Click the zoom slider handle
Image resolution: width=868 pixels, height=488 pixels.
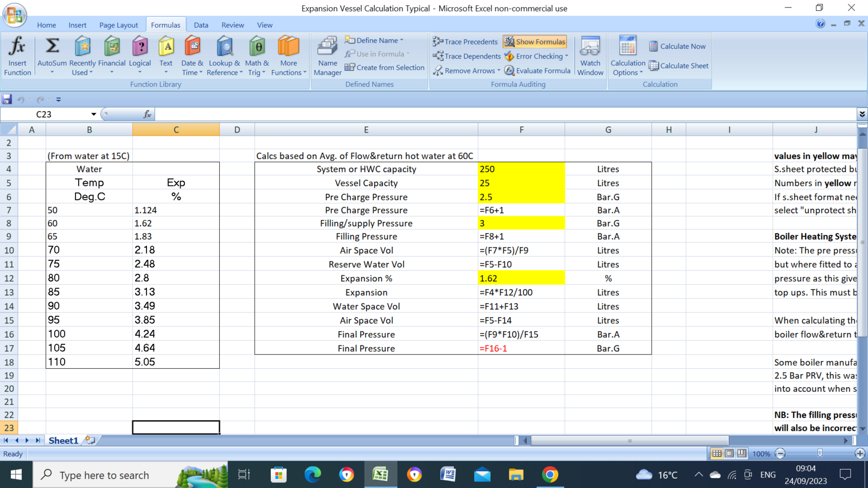pos(820,453)
